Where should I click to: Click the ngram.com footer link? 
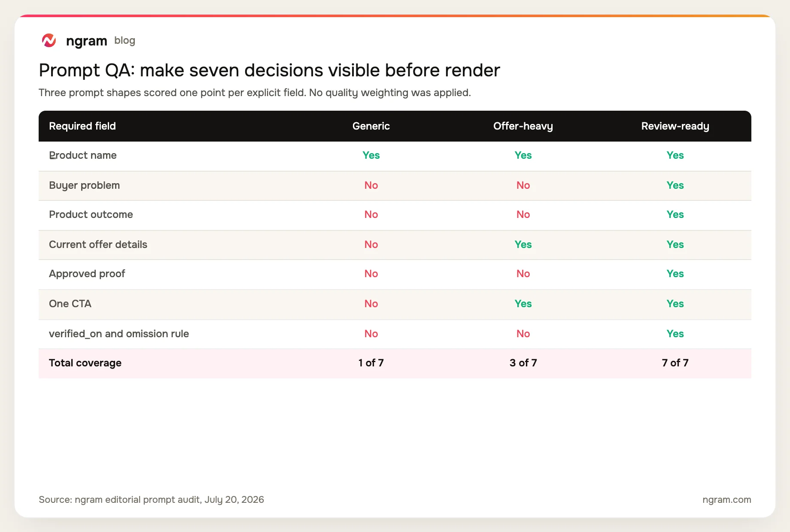tap(726, 499)
